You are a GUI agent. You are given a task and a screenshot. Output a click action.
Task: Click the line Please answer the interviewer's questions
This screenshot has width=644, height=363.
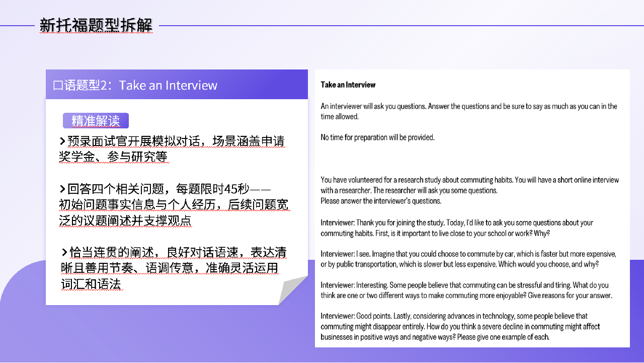pos(381,201)
